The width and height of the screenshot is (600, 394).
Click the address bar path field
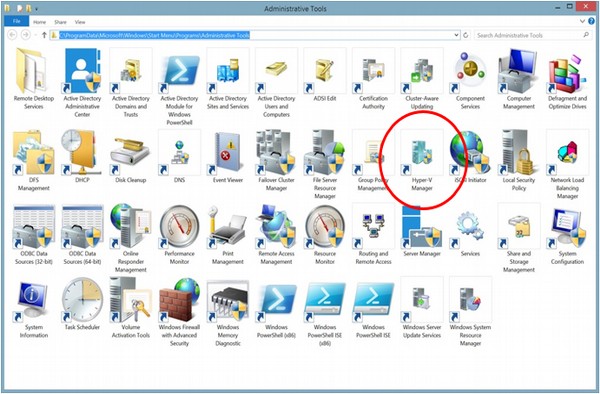[x=255, y=35]
